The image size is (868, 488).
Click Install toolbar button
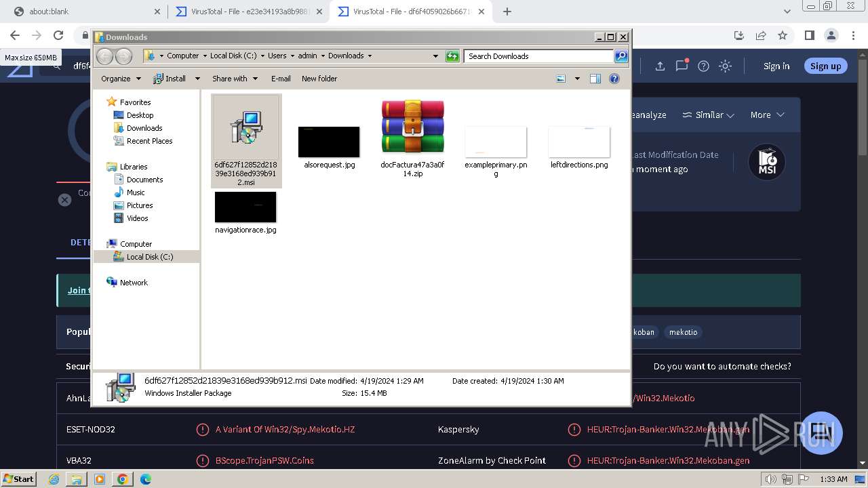coord(170,79)
